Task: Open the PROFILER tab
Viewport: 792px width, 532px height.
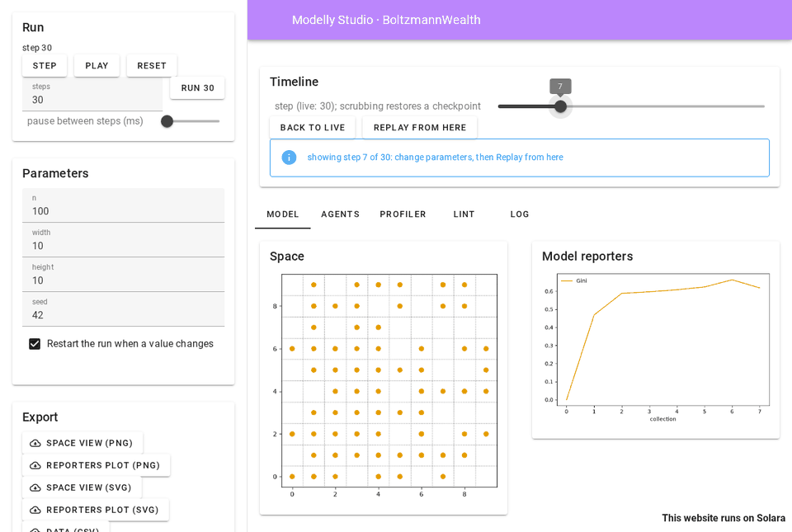Action: click(x=403, y=214)
